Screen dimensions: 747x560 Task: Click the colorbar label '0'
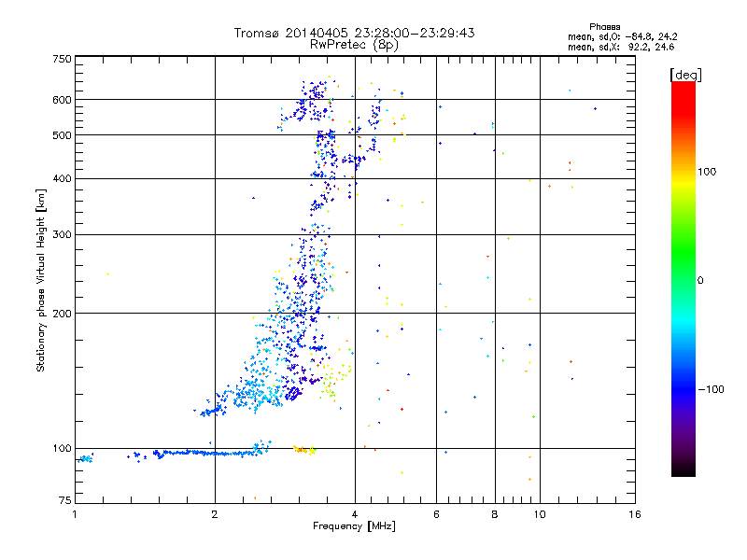point(700,280)
